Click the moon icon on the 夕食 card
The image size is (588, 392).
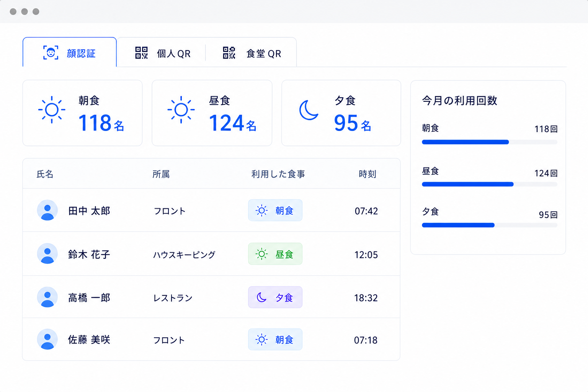309,110
